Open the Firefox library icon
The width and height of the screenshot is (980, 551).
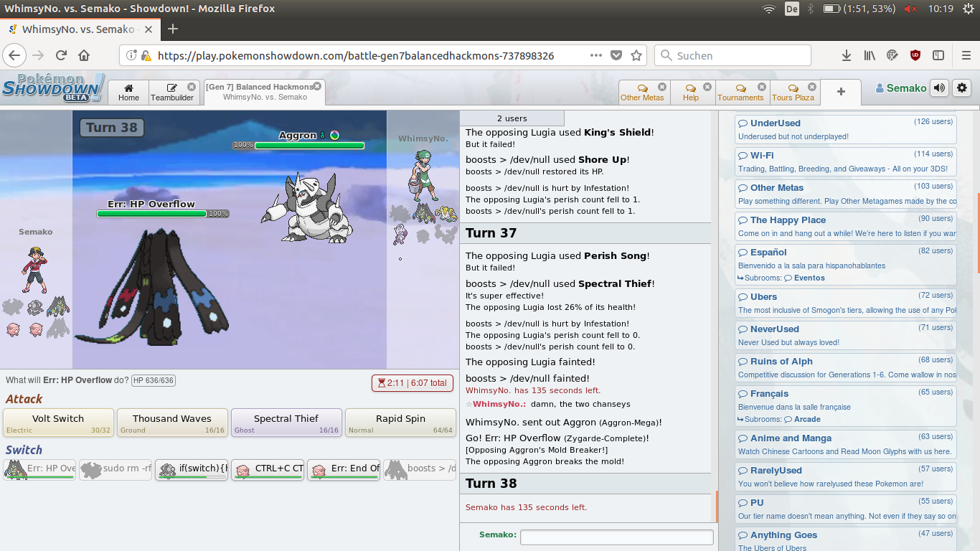coord(870,55)
